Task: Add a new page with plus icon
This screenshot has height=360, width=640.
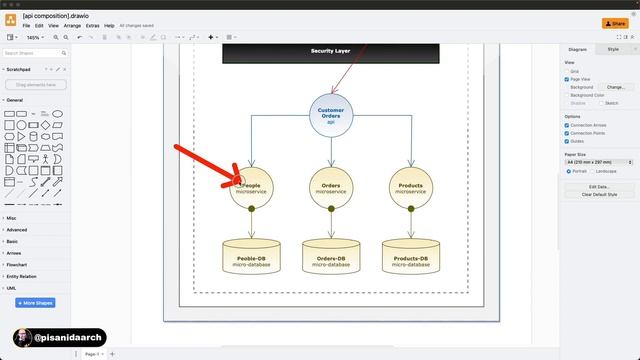Action: pyautogui.click(x=112, y=354)
